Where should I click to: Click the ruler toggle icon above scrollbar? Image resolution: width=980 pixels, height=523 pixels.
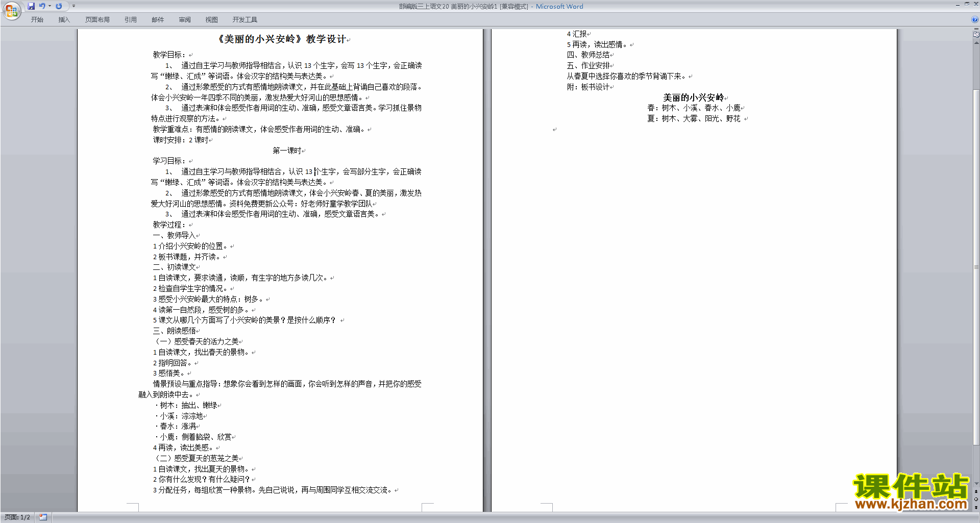tap(976, 35)
